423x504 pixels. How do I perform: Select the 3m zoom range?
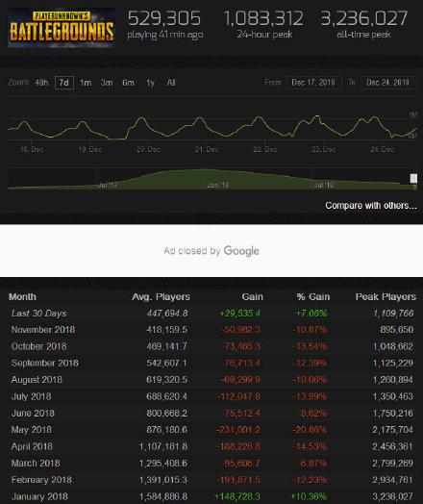(107, 83)
